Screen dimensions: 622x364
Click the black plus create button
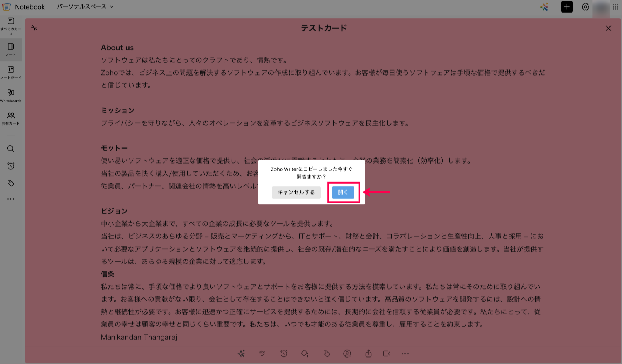coord(567,7)
